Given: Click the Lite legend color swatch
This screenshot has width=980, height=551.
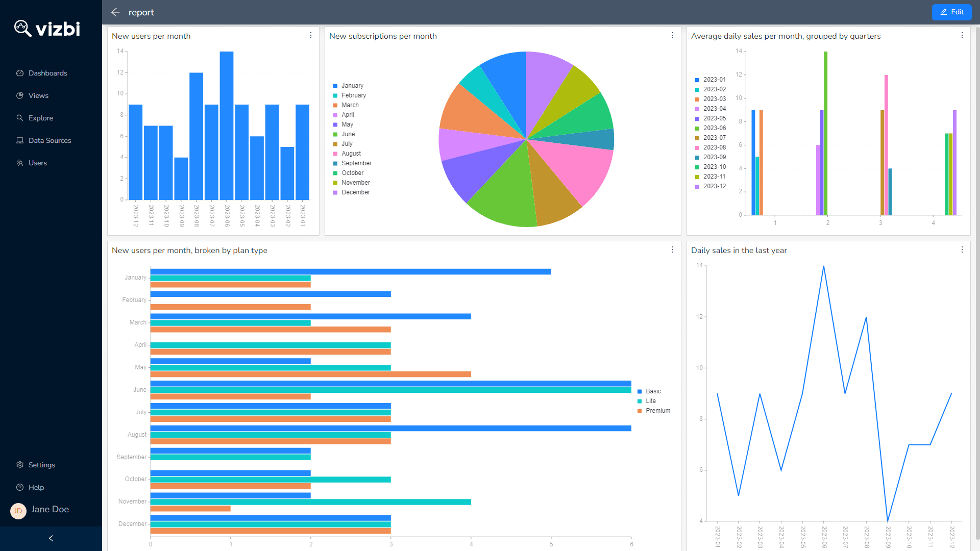Looking at the screenshot, I should click(x=640, y=402).
